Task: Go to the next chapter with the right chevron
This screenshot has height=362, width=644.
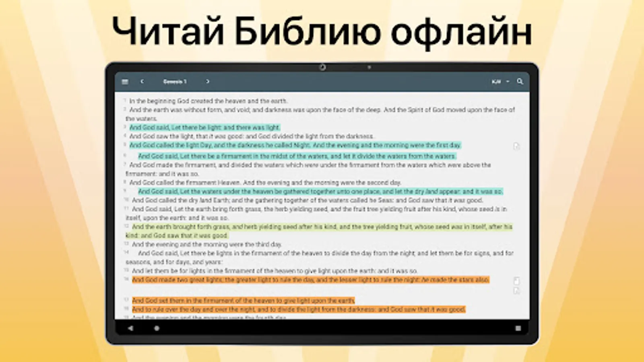Action: click(208, 82)
